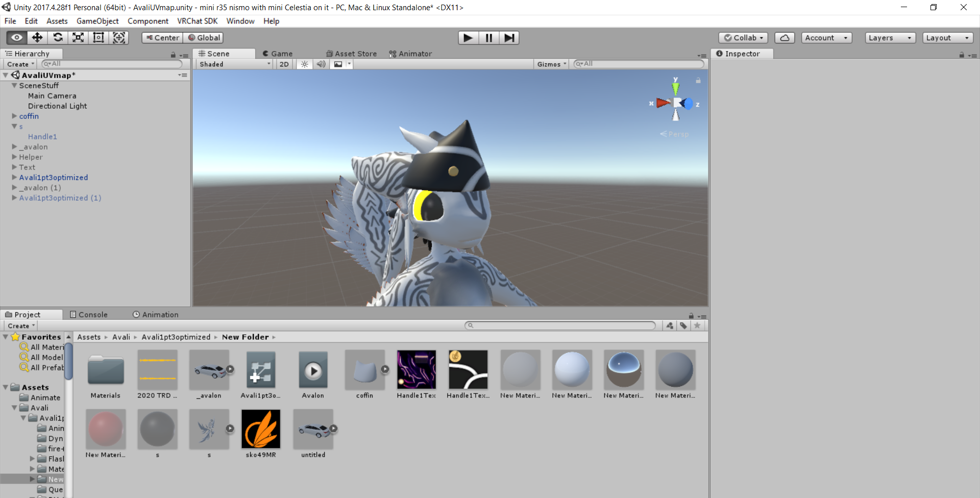The width and height of the screenshot is (980, 498).
Task: Open the Layout dropdown
Action: coord(948,38)
